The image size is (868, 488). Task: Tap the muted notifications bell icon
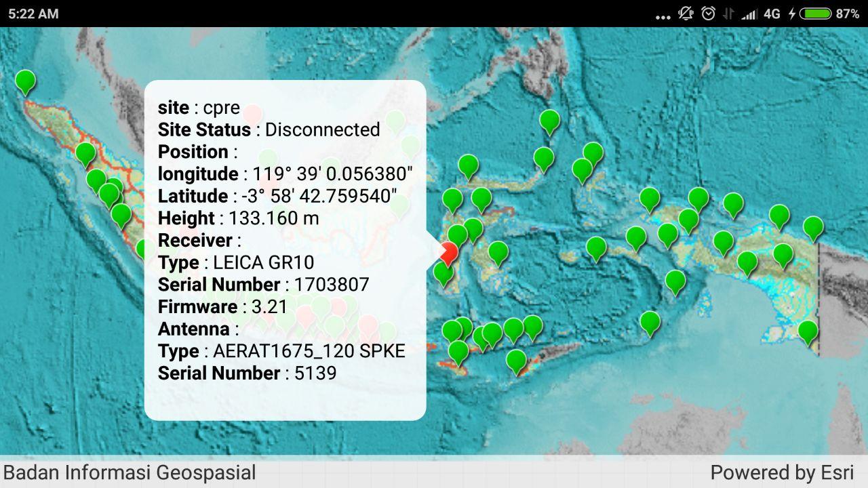coord(686,14)
